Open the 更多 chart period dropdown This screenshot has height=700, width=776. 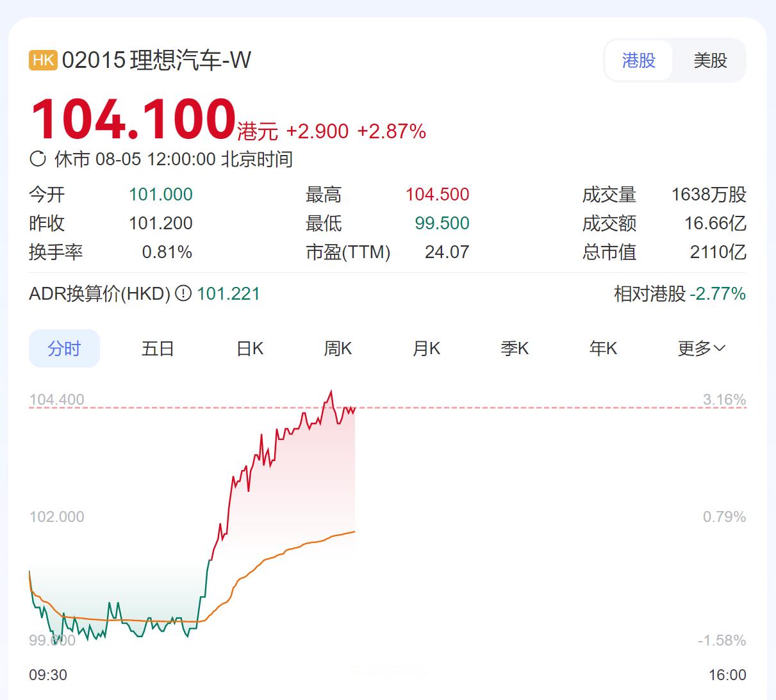702,348
